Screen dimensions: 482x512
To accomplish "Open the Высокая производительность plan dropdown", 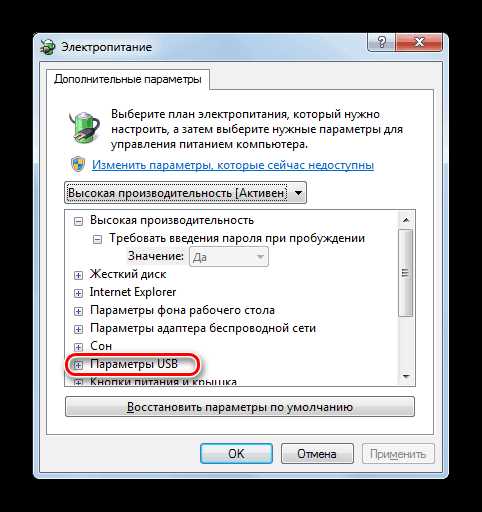I will [x=185, y=193].
